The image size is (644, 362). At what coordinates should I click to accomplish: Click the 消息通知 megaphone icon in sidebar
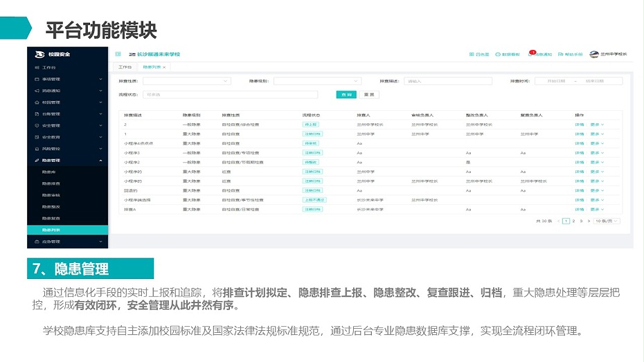[37, 91]
